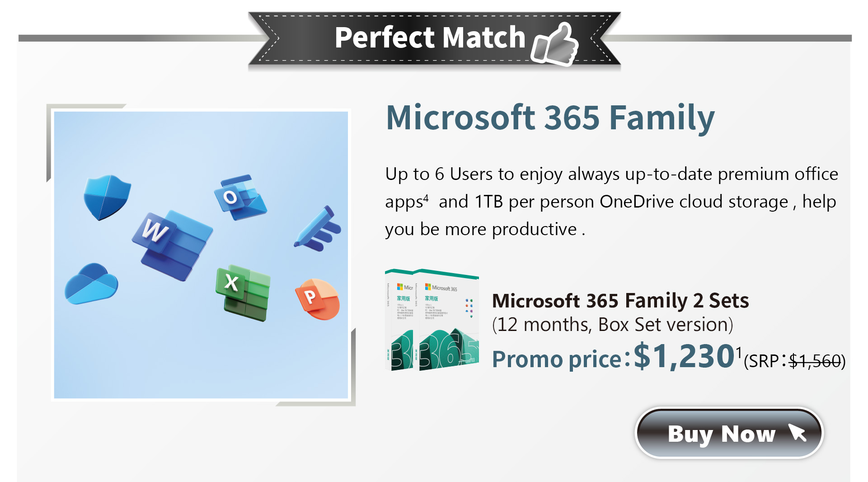Click the cursor arrow on Buy Now

798,432
